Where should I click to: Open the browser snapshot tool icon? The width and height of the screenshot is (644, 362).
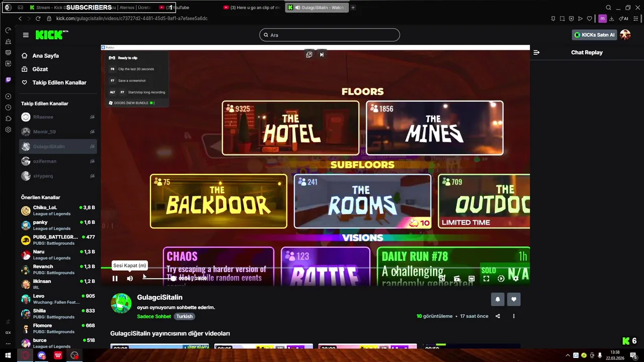click(x=562, y=19)
